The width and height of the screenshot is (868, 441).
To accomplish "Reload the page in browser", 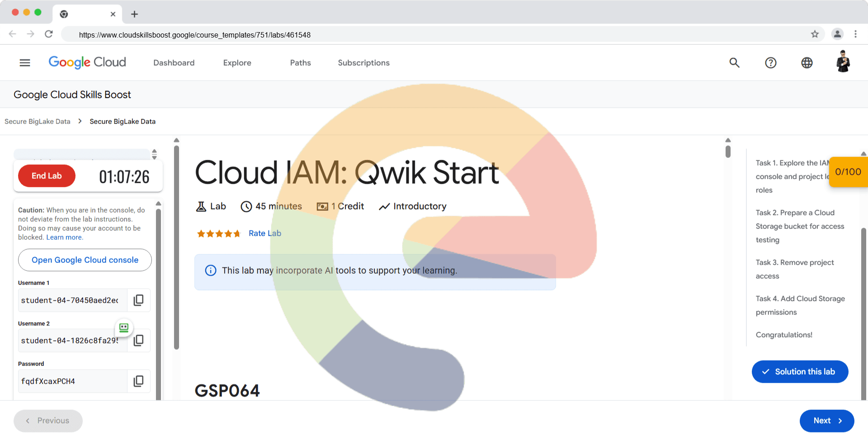I will point(49,34).
